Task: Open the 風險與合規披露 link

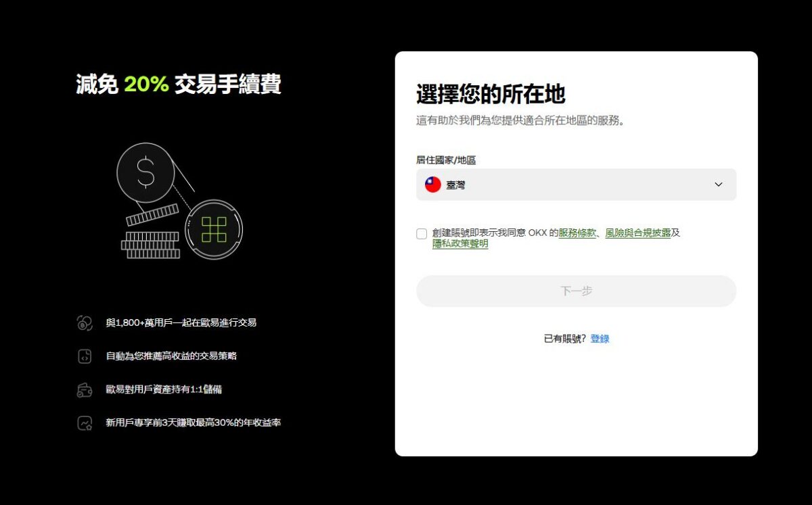Action: pos(638,233)
